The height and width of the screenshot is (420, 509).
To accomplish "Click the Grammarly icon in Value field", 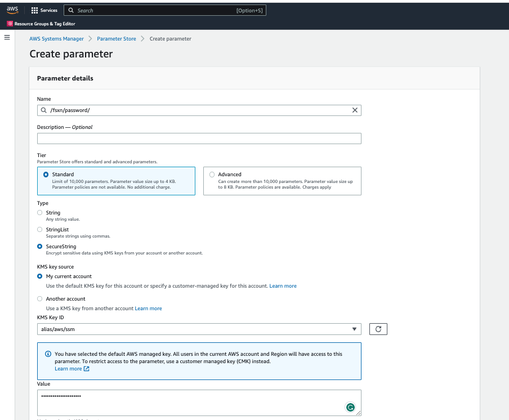I will pyautogui.click(x=350, y=407).
